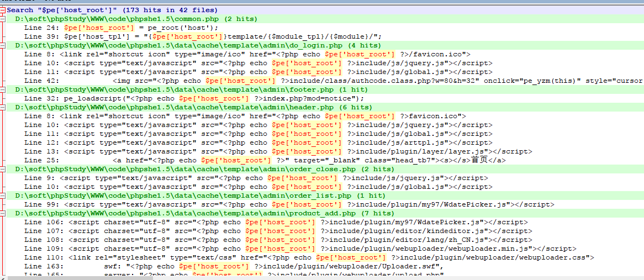Collapse product_add.php file result group

point(3,214)
